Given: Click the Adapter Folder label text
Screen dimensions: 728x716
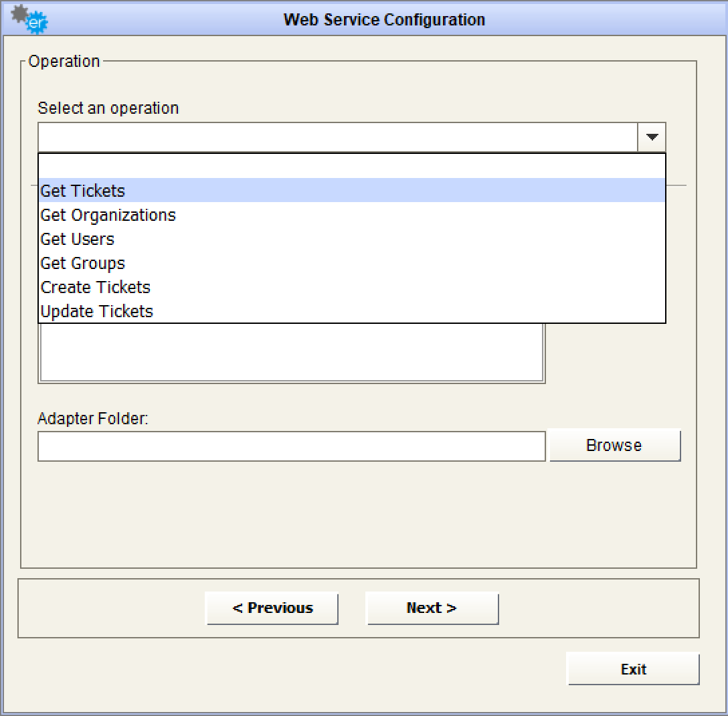Looking at the screenshot, I should tap(93, 419).
